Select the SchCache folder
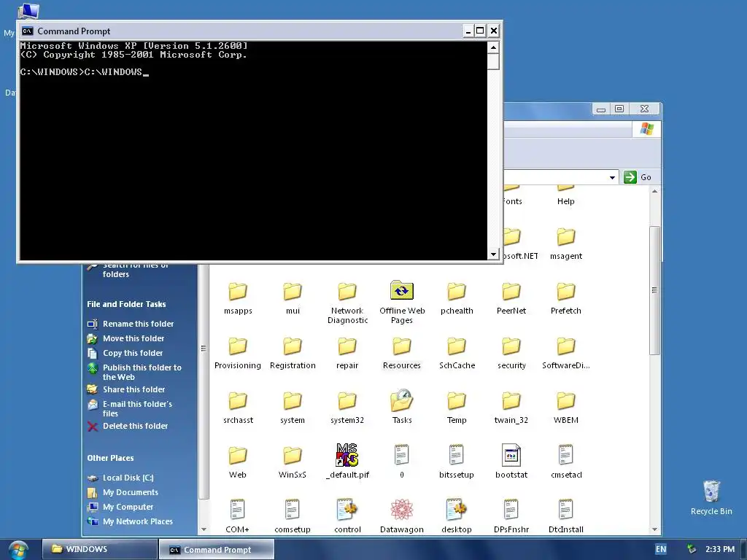The height and width of the screenshot is (560, 747). (457, 353)
